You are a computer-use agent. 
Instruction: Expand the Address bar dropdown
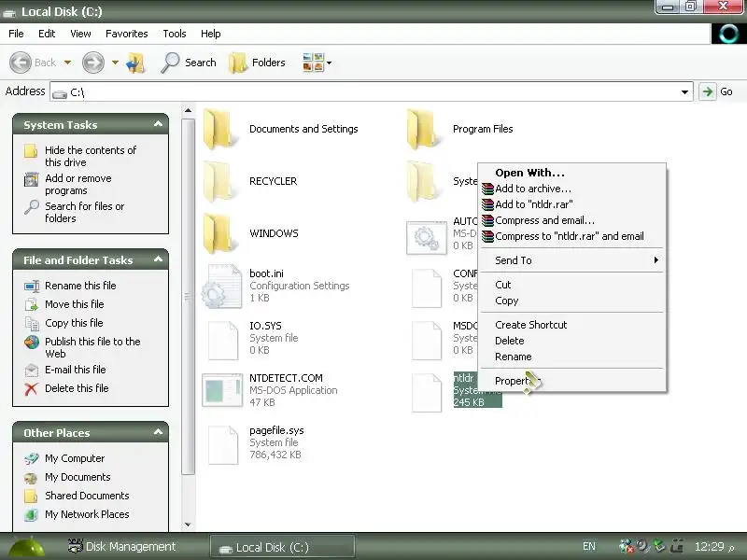point(684,91)
